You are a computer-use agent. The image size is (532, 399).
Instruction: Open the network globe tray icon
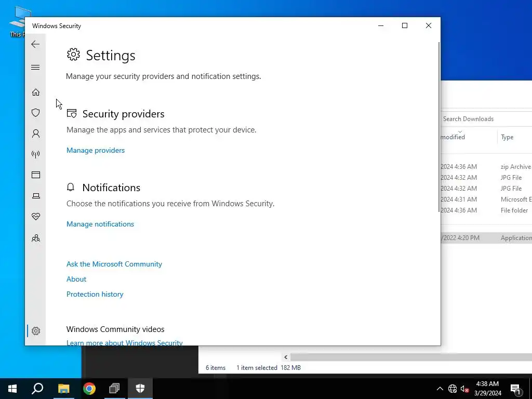(453, 389)
